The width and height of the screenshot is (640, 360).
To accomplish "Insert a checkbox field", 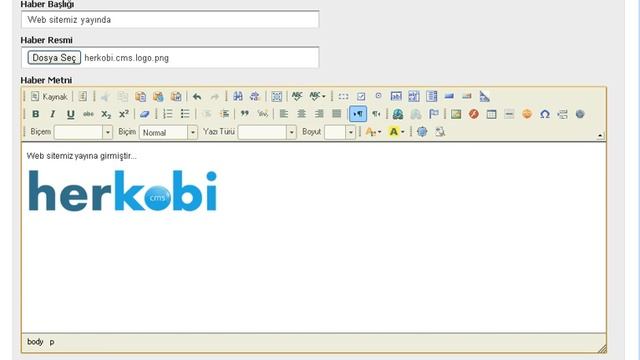I will (x=361, y=97).
